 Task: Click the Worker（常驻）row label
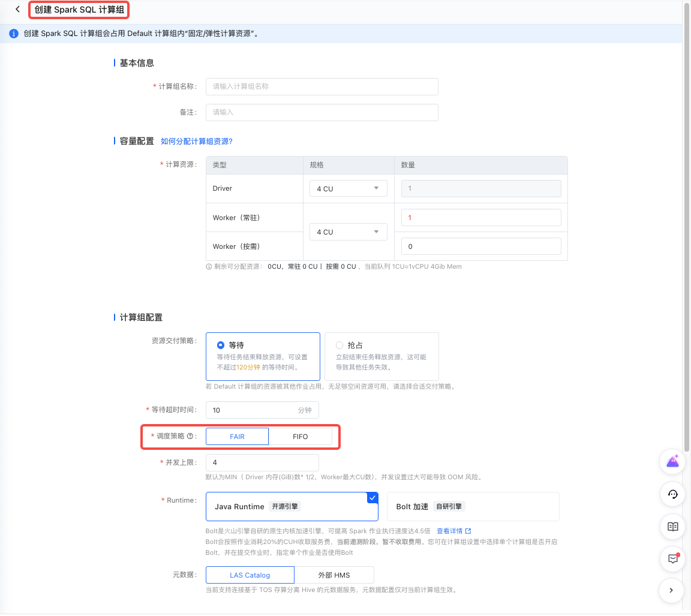coord(236,218)
